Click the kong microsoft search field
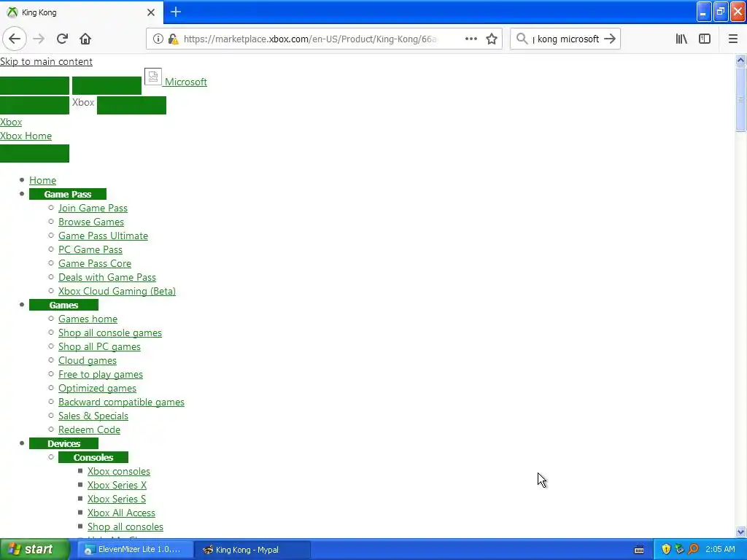The image size is (747, 560). (567, 39)
